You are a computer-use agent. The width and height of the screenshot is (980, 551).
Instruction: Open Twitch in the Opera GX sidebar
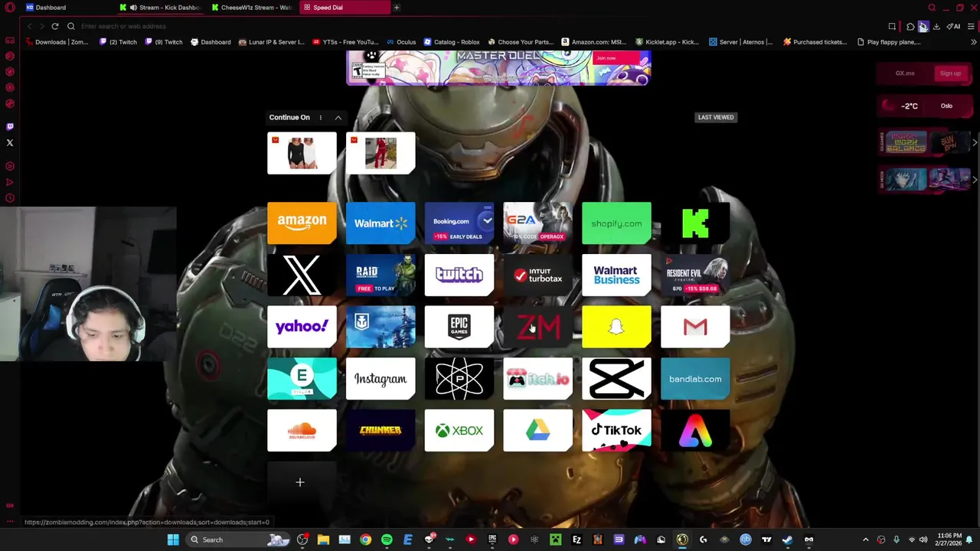pyautogui.click(x=10, y=126)
